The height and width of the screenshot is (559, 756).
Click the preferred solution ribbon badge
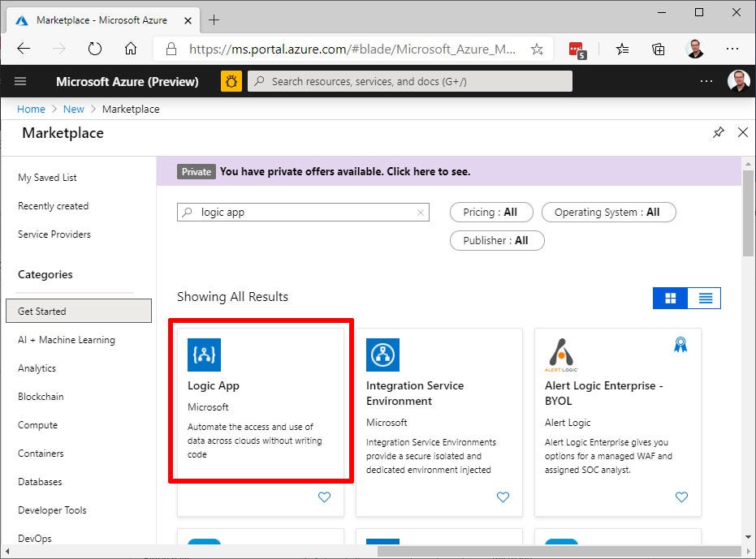click(680, 345)
